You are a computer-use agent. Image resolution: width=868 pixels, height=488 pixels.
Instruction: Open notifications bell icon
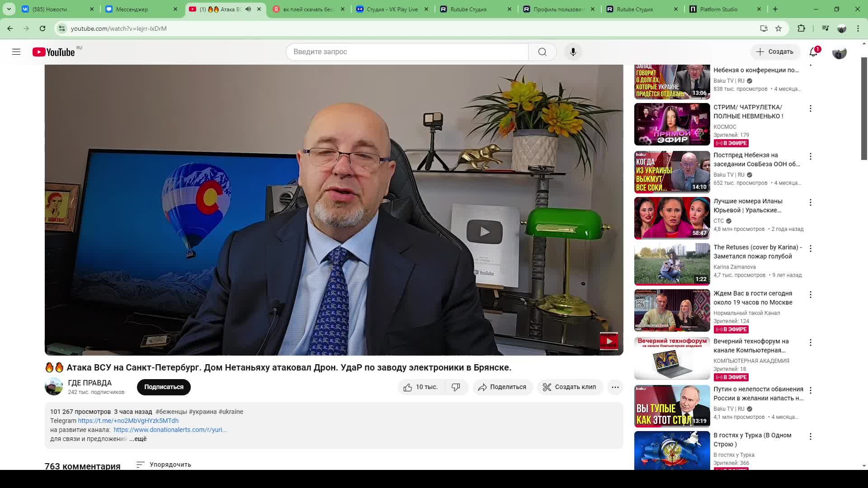[x=813, y=52]
